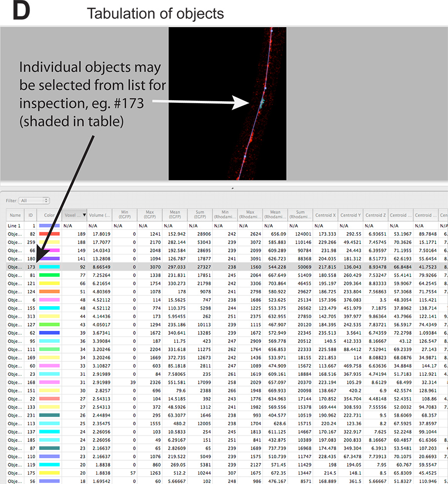Click Min EGFP value 39 in object 168 row
This screenshot has height=484, width=448.
(x=133, y=382)
